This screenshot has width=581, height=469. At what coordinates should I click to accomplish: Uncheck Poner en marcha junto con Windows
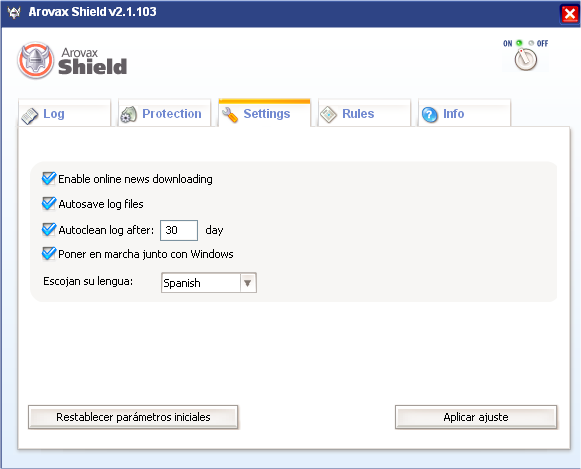(x=49, y=254)
